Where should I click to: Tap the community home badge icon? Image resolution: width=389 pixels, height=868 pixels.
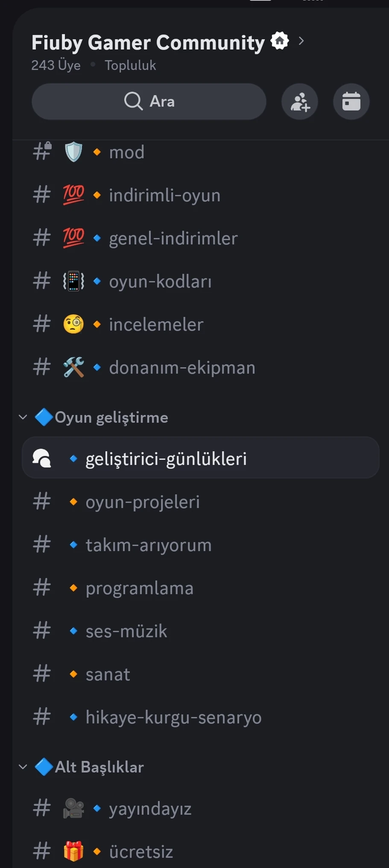point(280,41)
